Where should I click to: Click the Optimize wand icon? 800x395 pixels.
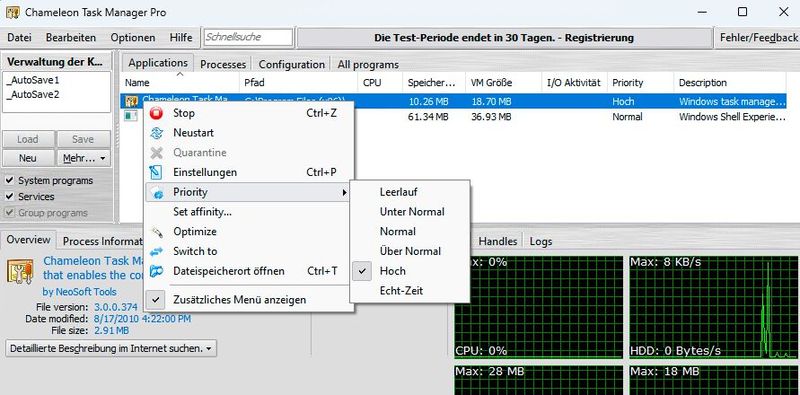coord(157,232)
